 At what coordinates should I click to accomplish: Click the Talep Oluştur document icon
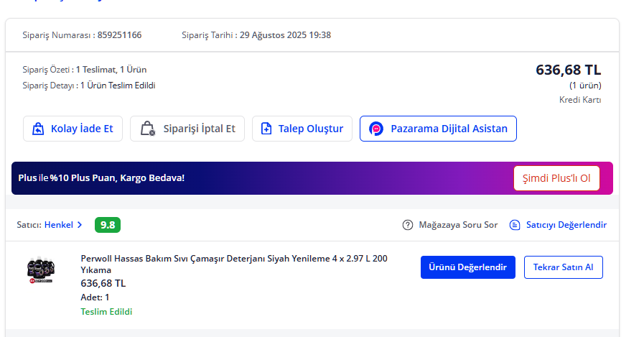click(x=266, y=129)
